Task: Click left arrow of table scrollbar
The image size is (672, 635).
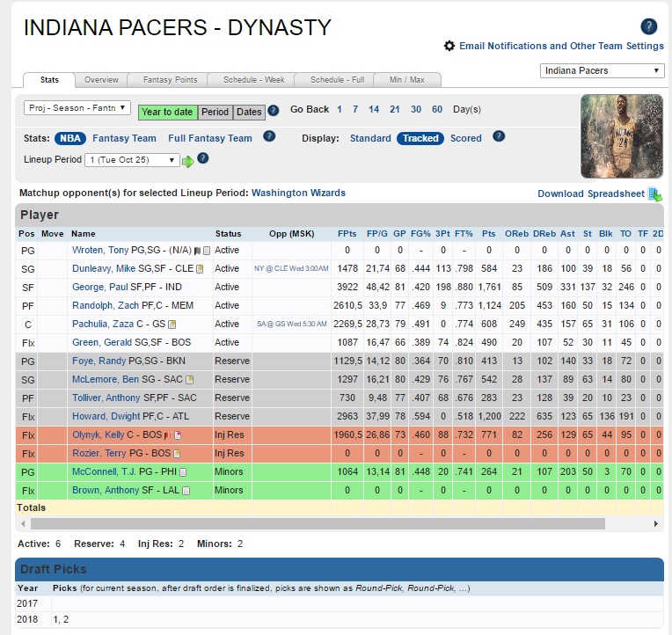Action: [23, 523]
